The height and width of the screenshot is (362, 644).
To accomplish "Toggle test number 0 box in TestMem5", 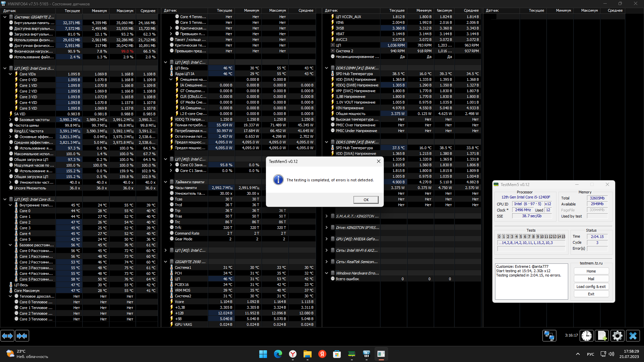I will (x=499, y=237).
